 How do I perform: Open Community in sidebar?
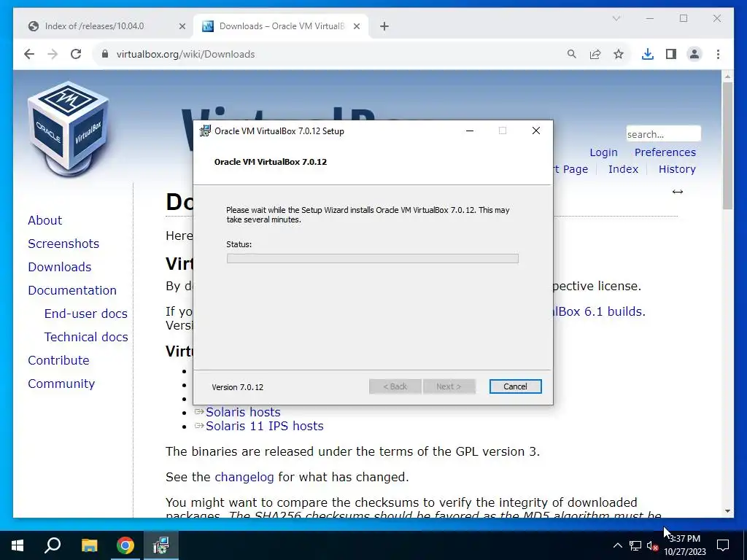[x=61, y=384]
